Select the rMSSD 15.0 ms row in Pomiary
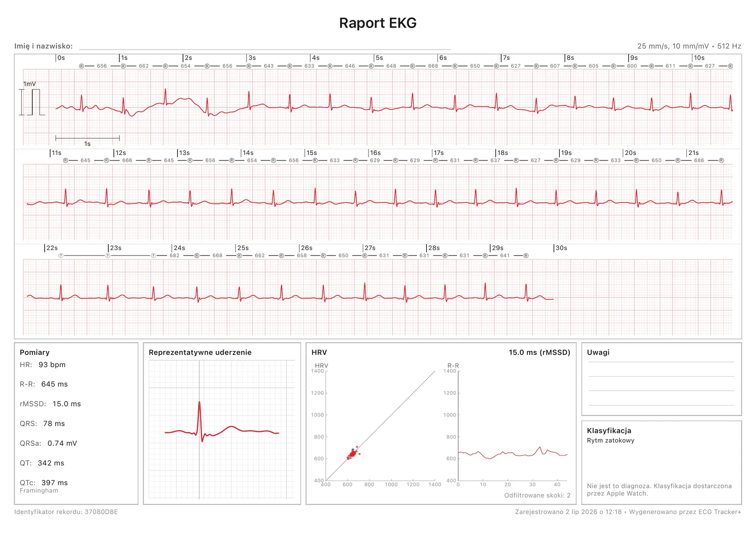756x535 pixels. (x=50, y=404)
